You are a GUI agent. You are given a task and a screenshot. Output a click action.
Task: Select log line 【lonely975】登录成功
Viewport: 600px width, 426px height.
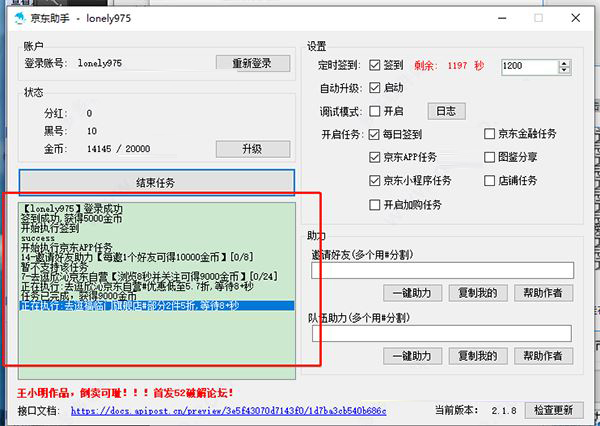72,209
